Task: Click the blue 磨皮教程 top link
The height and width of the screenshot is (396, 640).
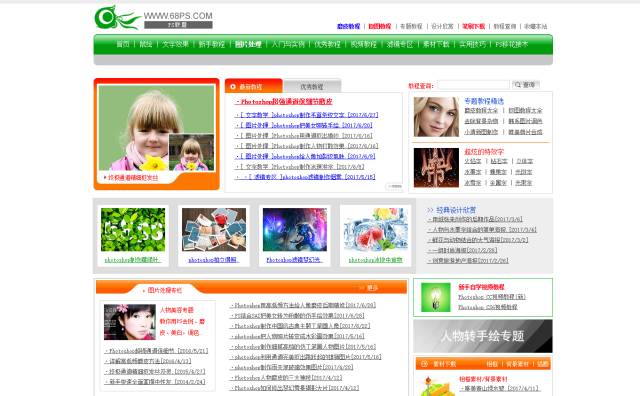Action: pyautogui.click(x=349, y=26)
